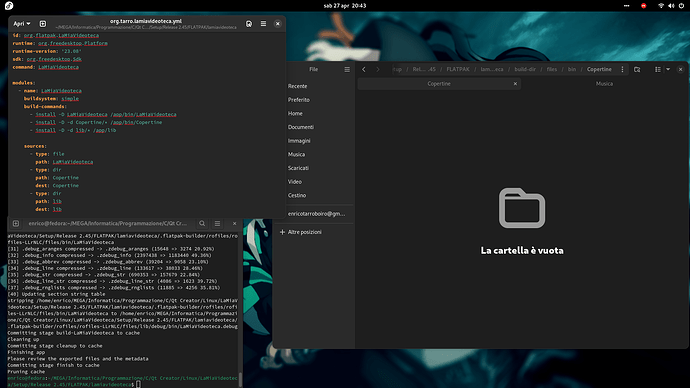Image resolution: width=690 pixels, height=388 pixels.
Task: Click the lam...eca path segment
Action: click(x=492, y=70)
